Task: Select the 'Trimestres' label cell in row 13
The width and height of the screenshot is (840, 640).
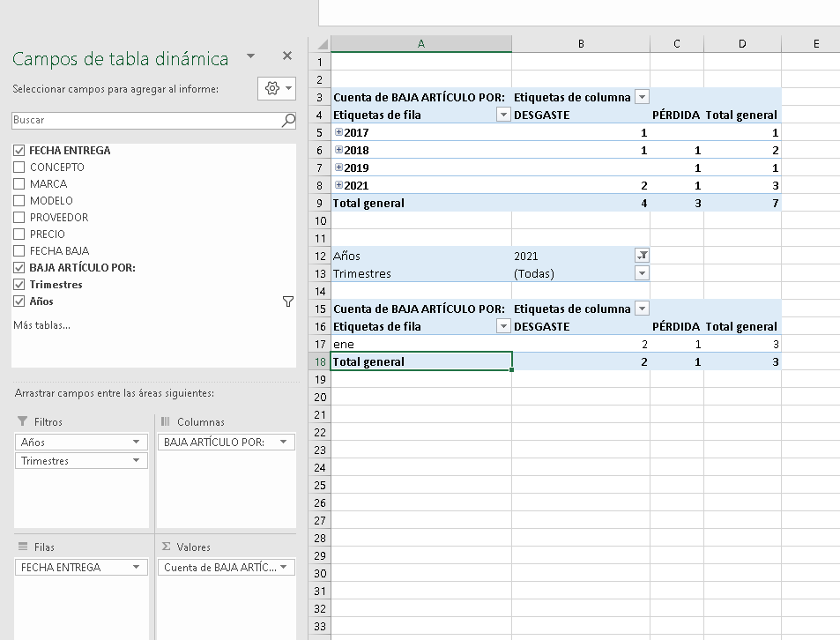Action: (x=421, y=273)
